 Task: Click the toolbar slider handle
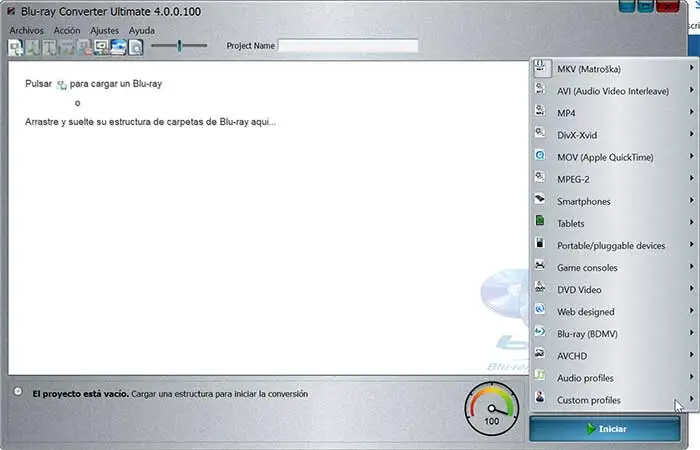[179, 46]
